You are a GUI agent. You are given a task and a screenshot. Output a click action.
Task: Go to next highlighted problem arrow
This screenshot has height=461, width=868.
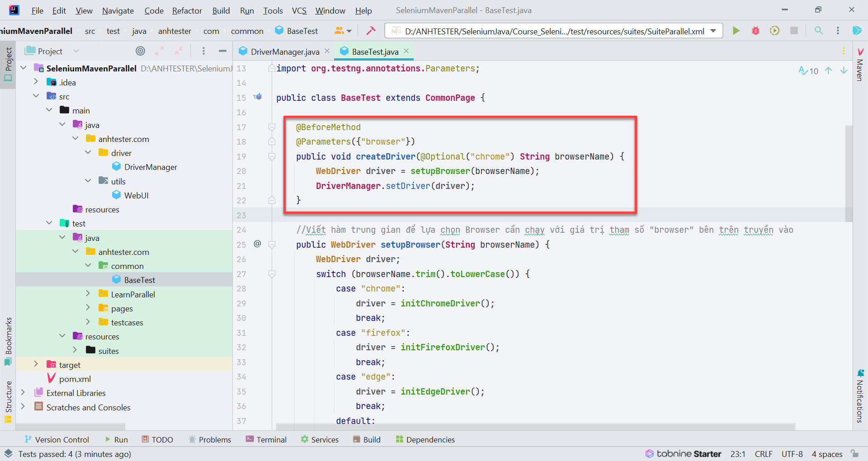(844, 71)
